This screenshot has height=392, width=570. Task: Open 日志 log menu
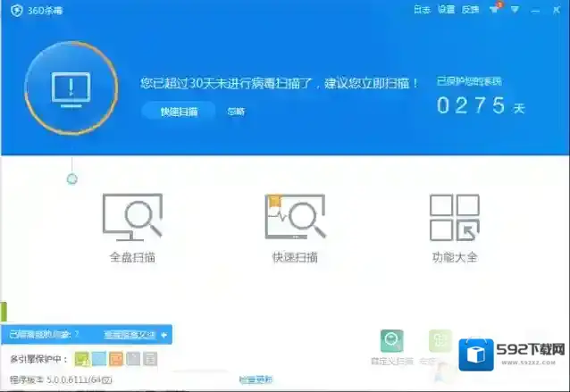[422, 10]
